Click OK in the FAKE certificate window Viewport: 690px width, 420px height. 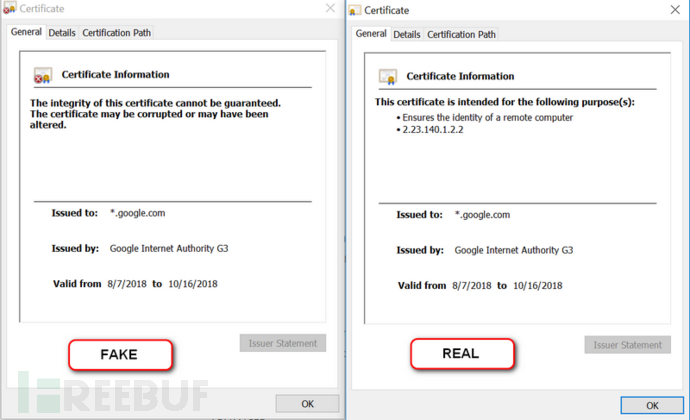[308, 404]
